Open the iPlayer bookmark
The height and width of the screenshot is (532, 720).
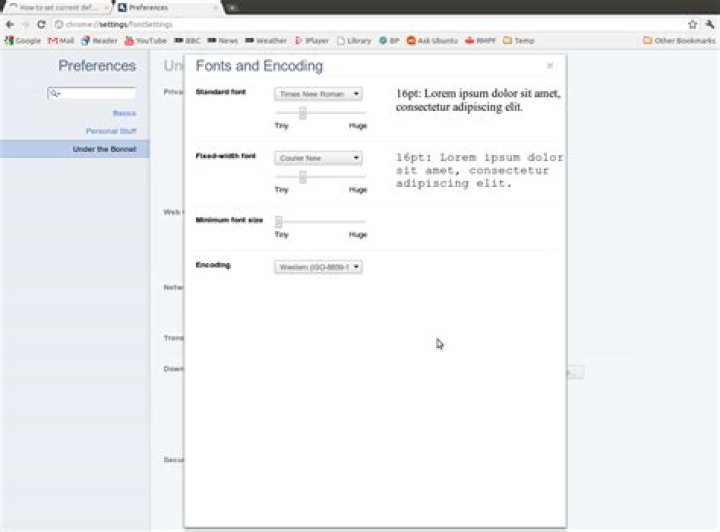pyautogui.click(x=312, y=41)
